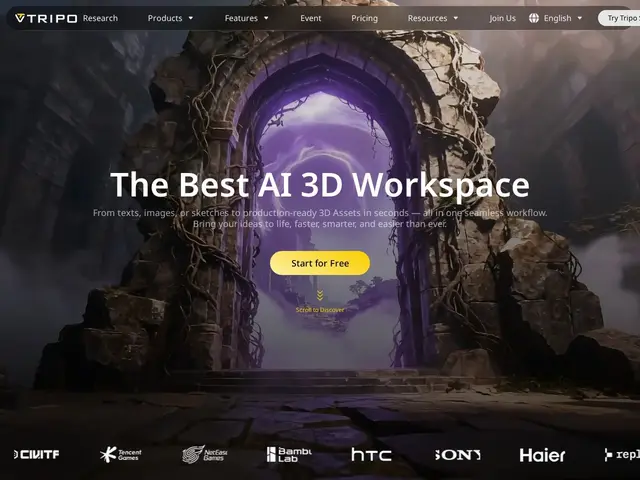Select the English language option
This screenshot has height=480, width=640.
[558, 18]
